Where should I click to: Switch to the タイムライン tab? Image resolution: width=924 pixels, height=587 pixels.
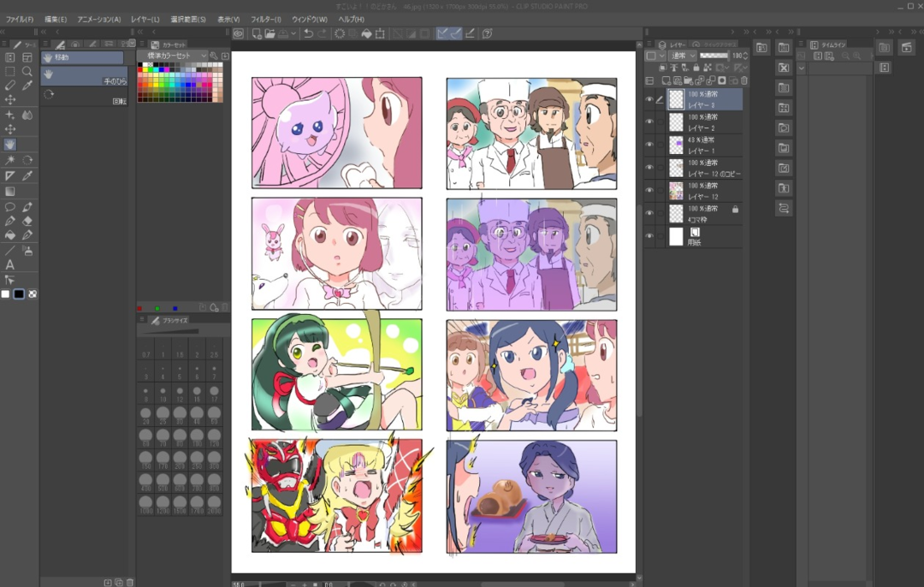(826, 44)
